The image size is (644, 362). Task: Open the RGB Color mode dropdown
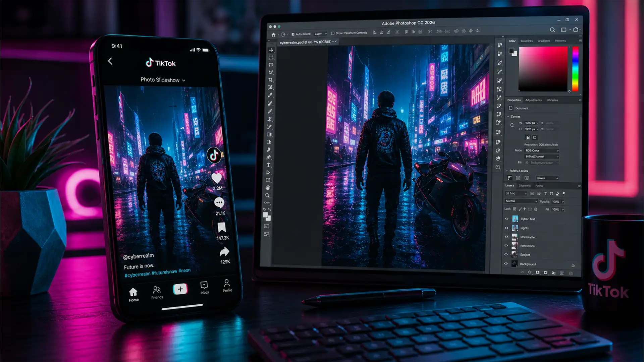coord(542,150)
